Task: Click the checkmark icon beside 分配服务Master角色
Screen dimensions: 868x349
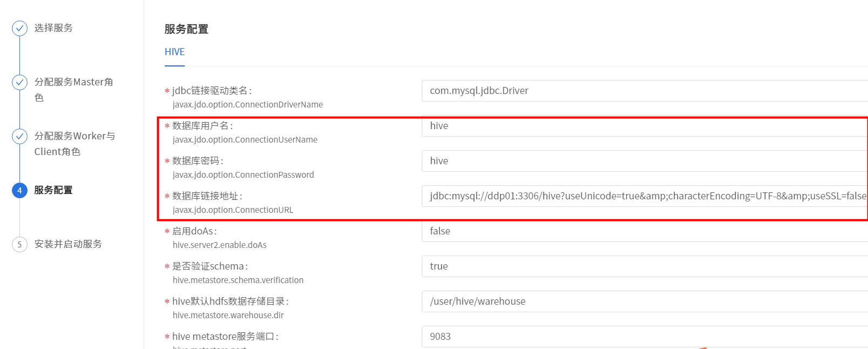Action: 20,82
